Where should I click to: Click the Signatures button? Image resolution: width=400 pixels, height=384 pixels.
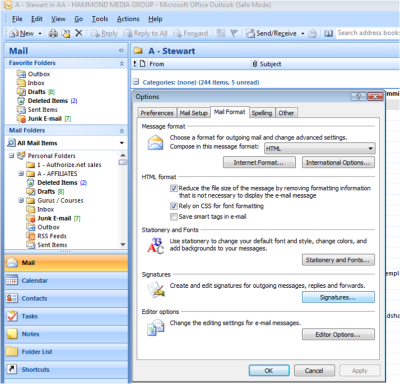[338, 297]
